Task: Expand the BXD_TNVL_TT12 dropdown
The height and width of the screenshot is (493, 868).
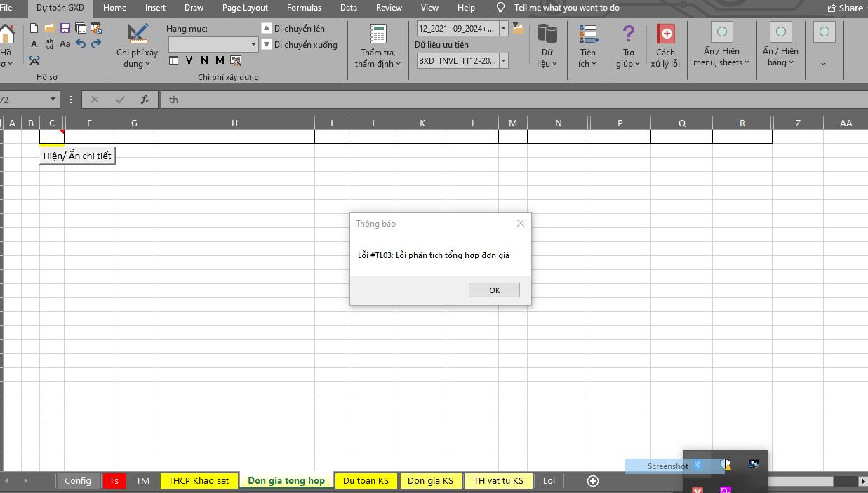Action: pyautogui.click(x=503, y=61)
